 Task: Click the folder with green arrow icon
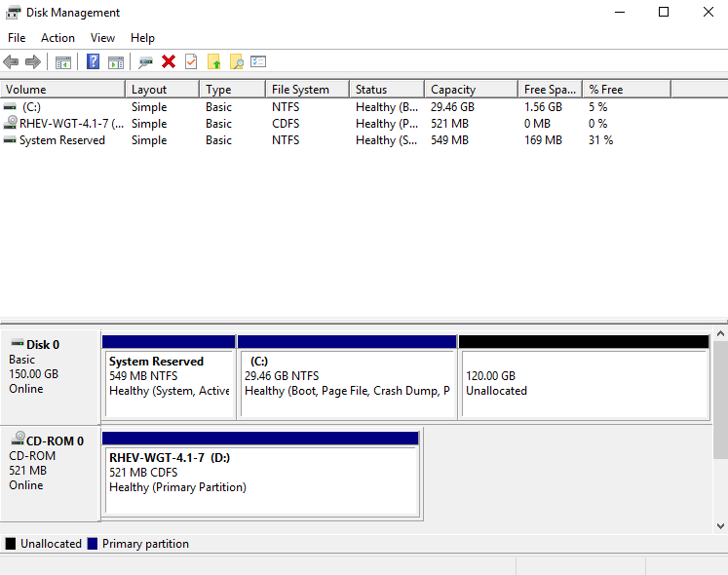point(213,62)
